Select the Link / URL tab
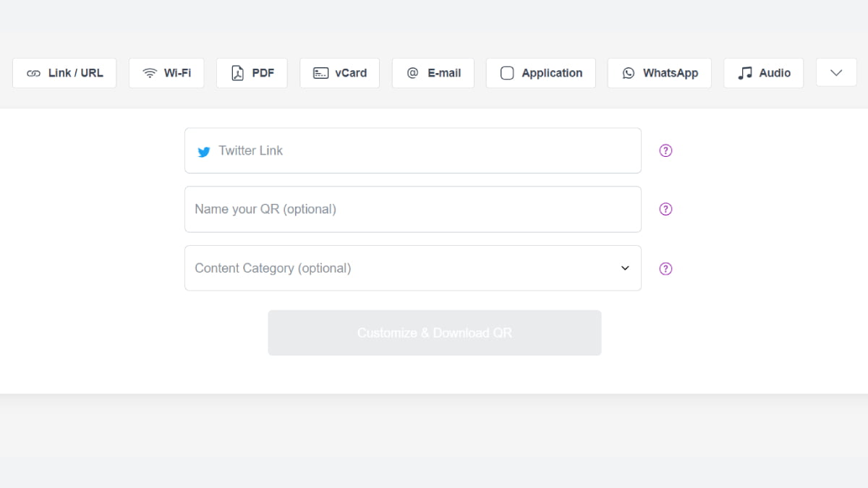 pyautogui.click(x=64, y=73)
